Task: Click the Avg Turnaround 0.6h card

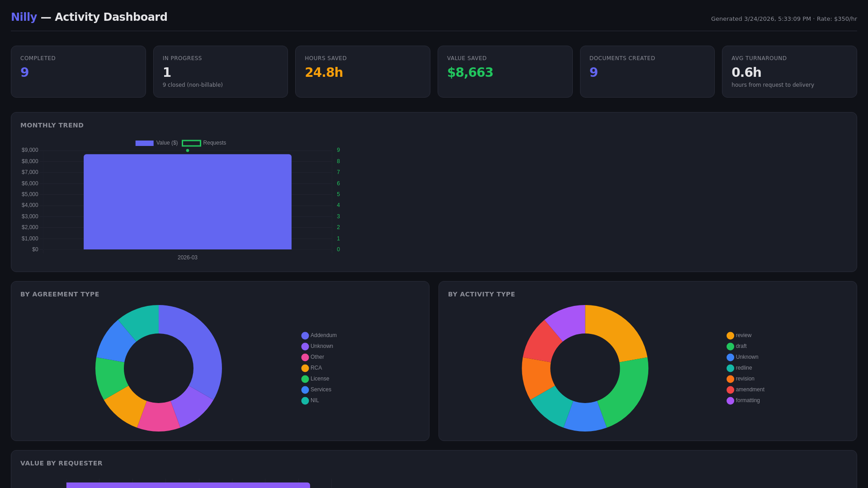Action: (789, 71)
